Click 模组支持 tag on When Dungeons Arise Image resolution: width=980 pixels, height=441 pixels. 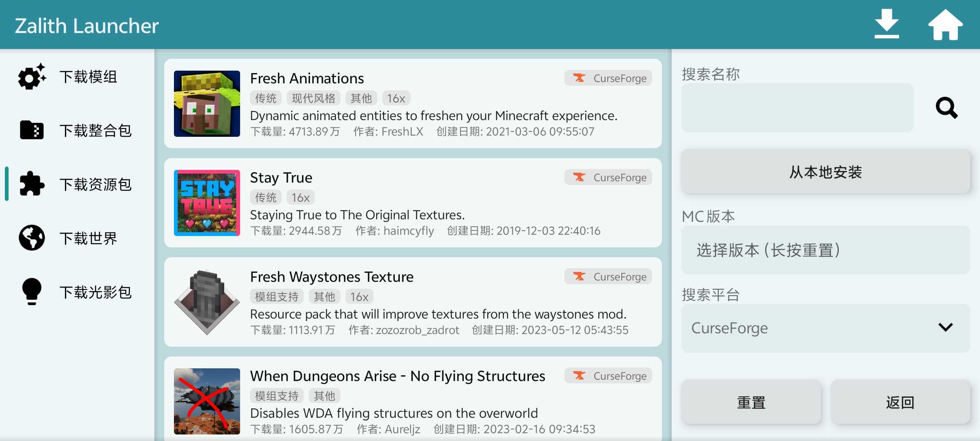coord(277,396)
